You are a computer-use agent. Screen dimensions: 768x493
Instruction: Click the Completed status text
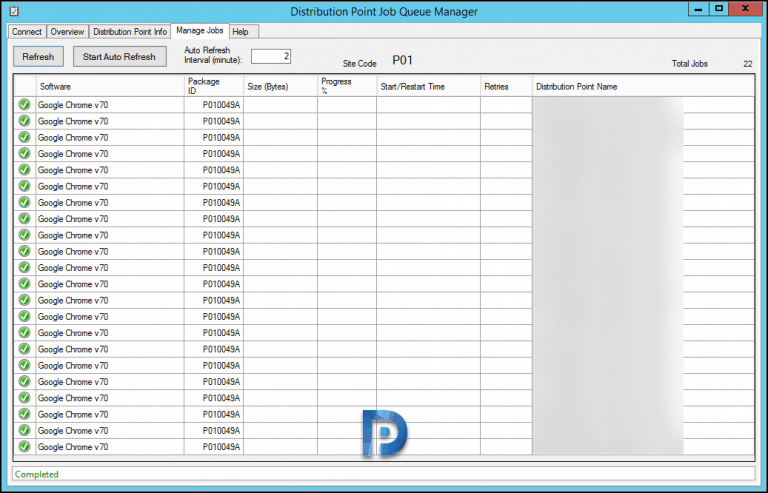(x=37, y=474)
